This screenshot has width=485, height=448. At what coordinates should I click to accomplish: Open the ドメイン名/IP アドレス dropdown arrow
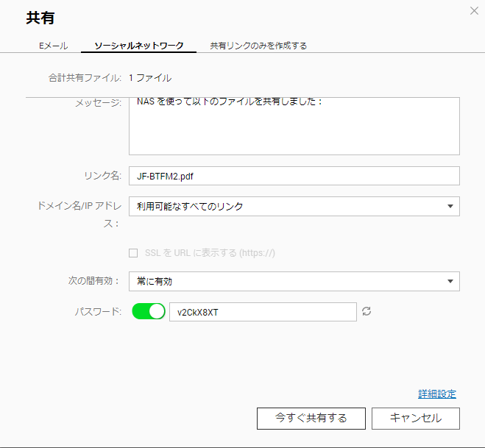450,206
